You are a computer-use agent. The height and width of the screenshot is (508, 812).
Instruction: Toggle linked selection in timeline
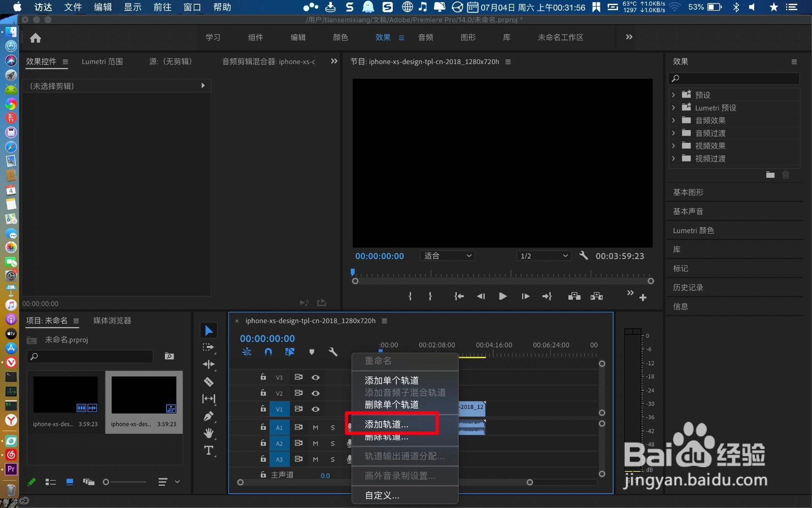coord(290,352)
